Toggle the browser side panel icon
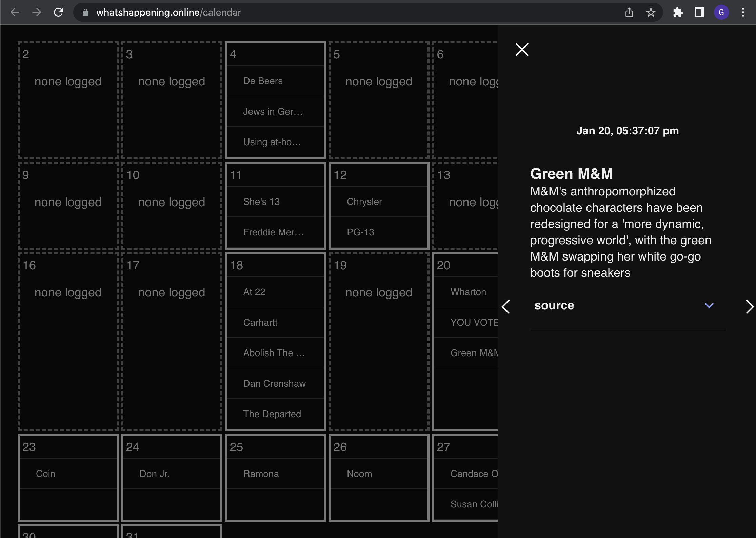Screen dimensions: 756x538 point(699,13)
